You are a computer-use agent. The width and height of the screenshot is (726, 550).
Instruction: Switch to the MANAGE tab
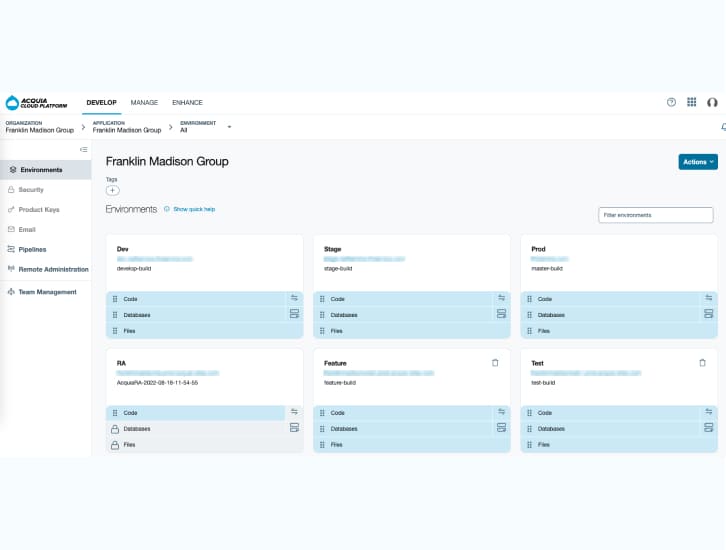click(x=144, y=102)
